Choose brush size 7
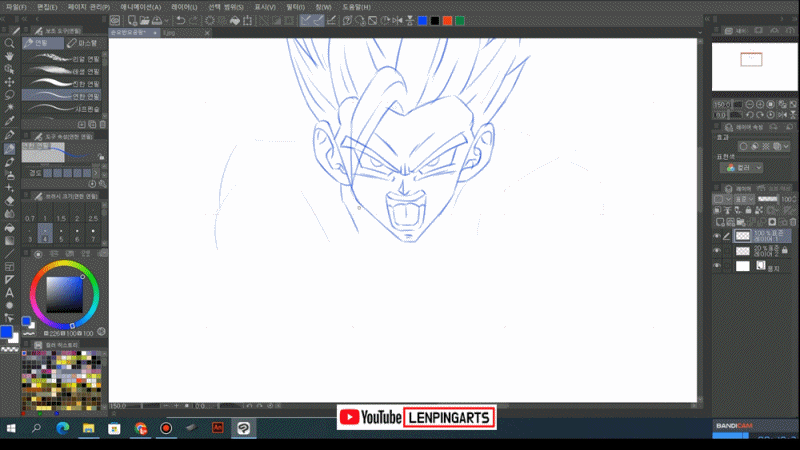The image size is (800, 450). click(x=93, y=234)
